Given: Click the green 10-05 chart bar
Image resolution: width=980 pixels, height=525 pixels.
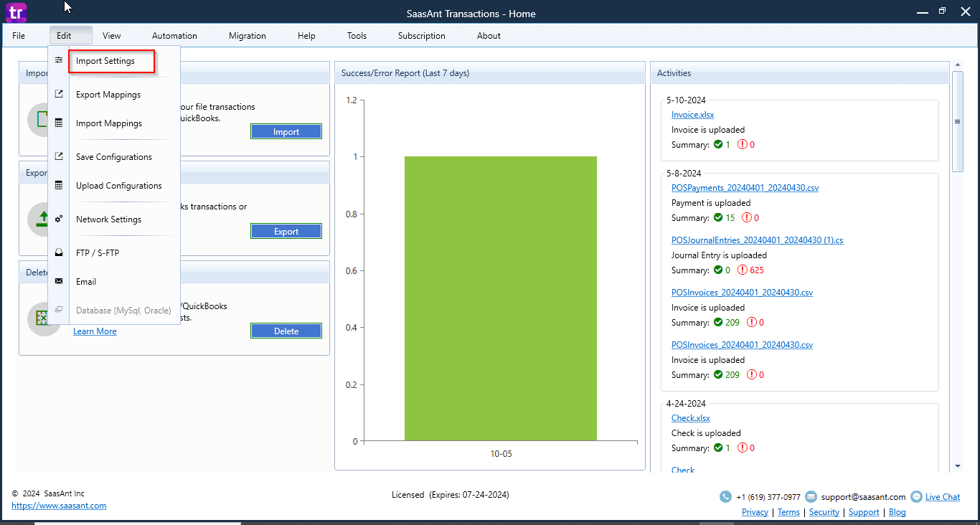Looking at the screenshot, I should [500, 298].
